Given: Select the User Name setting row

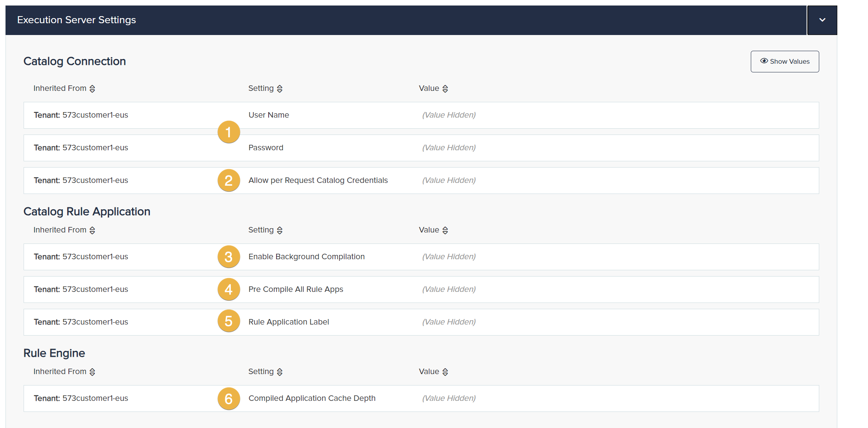Looking at the screenshot, I should (x=269, y=115).
